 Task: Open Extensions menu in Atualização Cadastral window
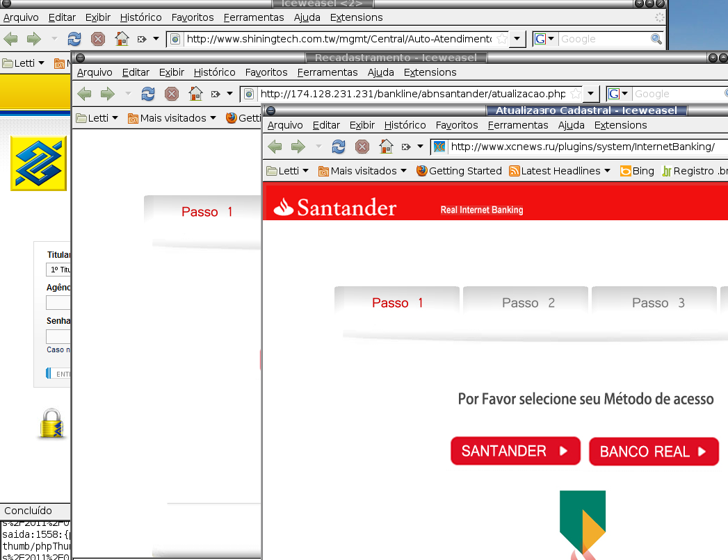(620, 125)
